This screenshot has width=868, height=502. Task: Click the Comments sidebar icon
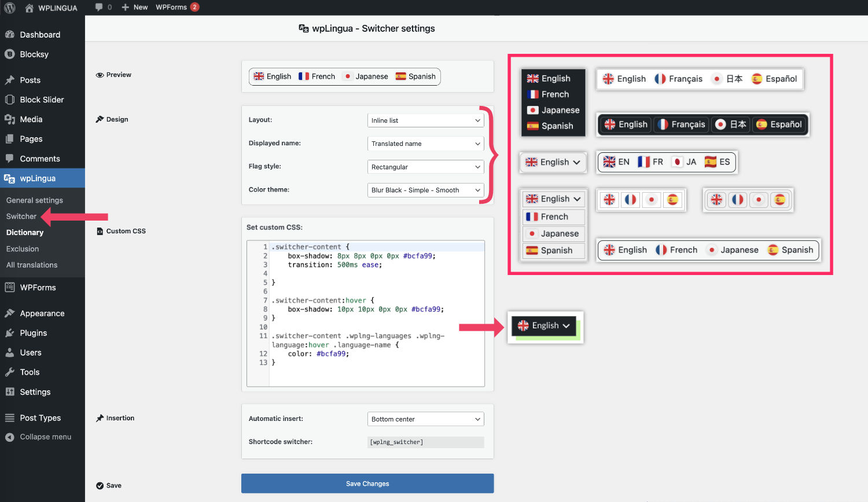10,159
